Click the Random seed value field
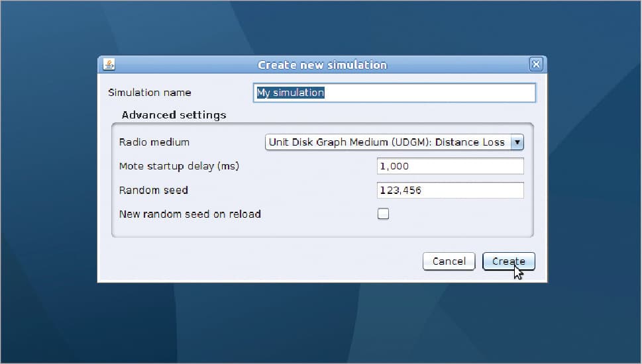Viewport: 642px width, 364px height. 450,191
